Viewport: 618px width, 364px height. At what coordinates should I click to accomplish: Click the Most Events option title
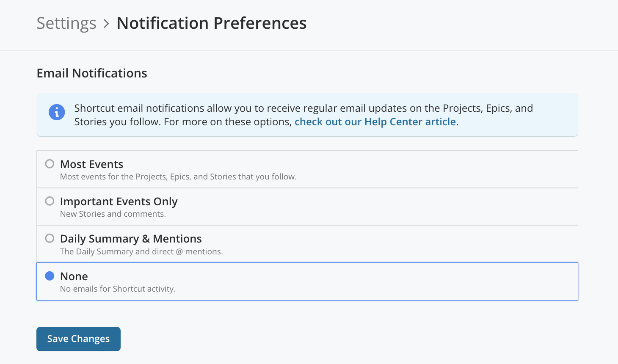[x=91, y=164]
